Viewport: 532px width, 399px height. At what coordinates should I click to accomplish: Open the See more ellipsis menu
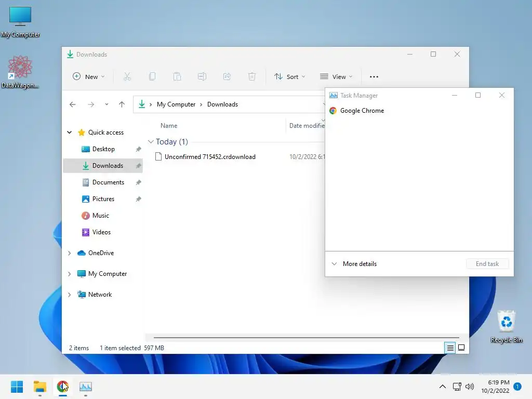pos(374,77)
